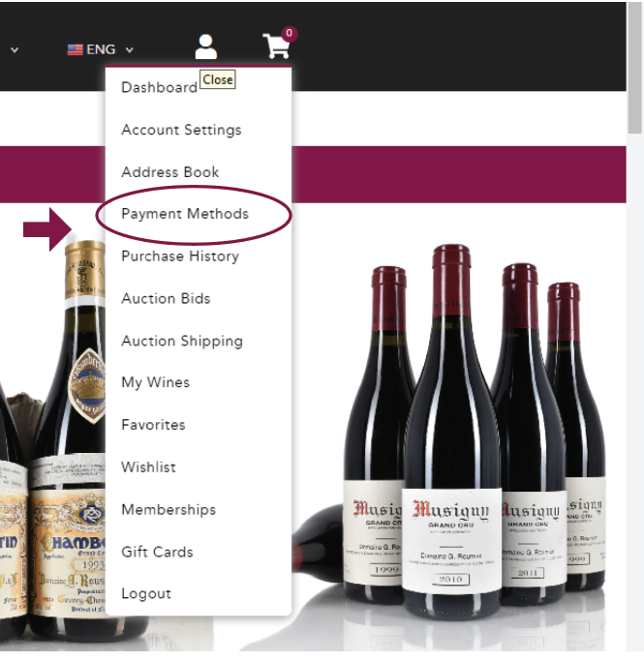Select Account Settings menu entry
The height and width of the screenshot is (662, 644).
pyautogui.click(x=181, y=130)
